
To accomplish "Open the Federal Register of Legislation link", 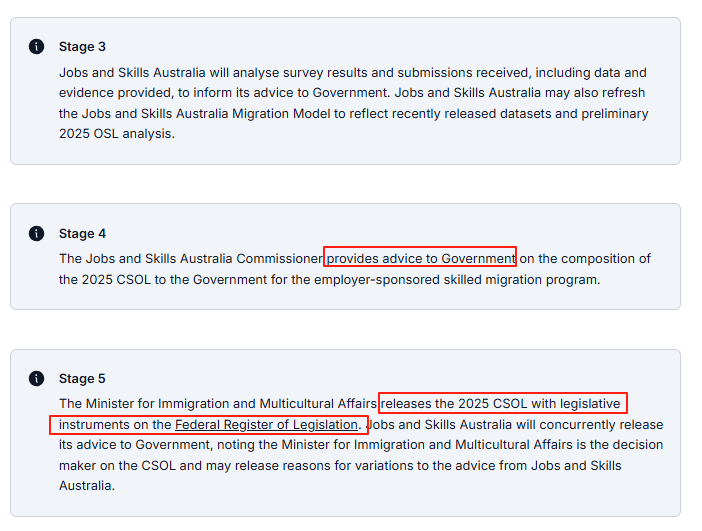I will pyautogui.click(x=266, y=424).
